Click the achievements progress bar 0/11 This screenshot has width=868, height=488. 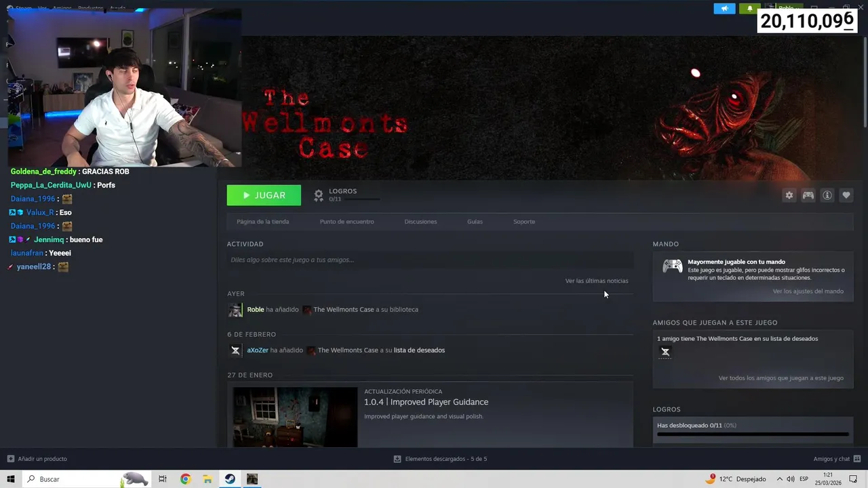click(753, 434)
